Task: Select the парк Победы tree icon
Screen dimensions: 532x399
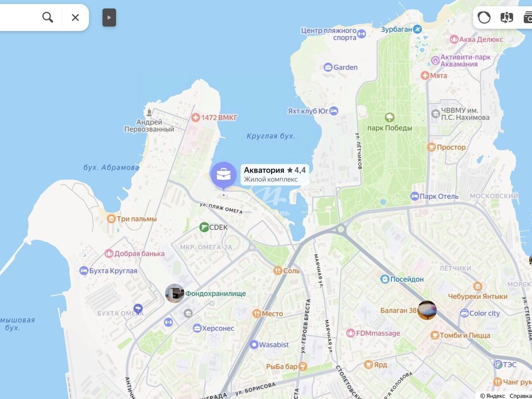Action: [390, 117]
